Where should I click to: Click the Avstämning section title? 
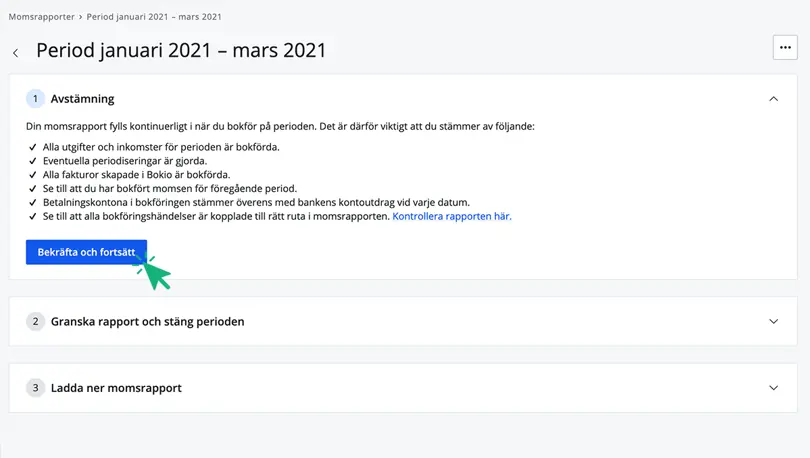click(x=83, y=99)
